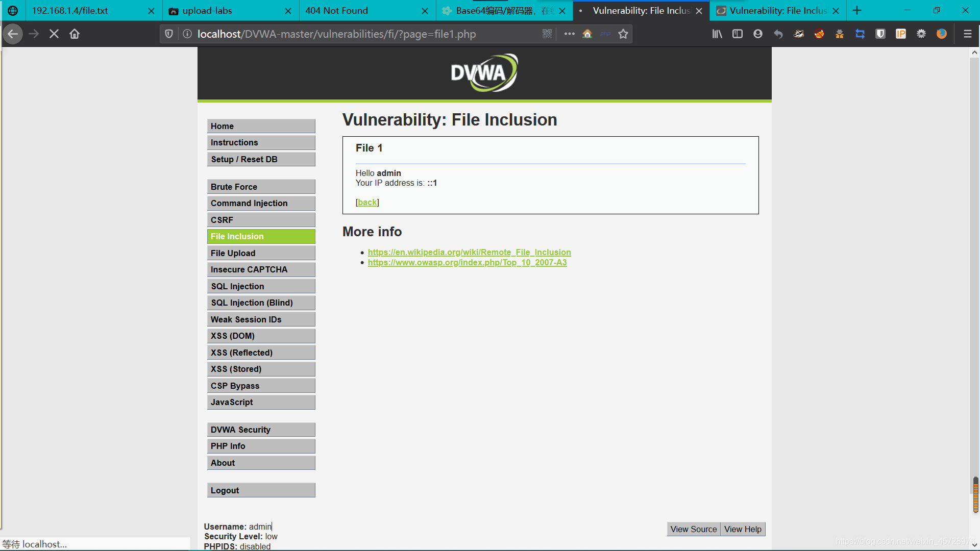
Task: Close the upload-labs tab
Action: (x=288, y=11)
